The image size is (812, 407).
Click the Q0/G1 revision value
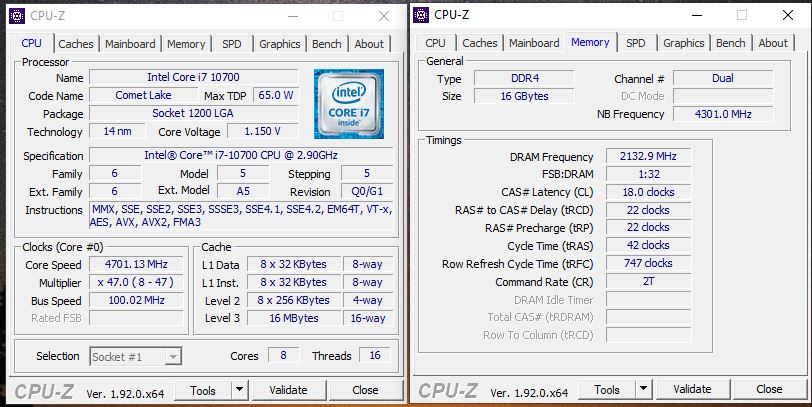point(367,192)
